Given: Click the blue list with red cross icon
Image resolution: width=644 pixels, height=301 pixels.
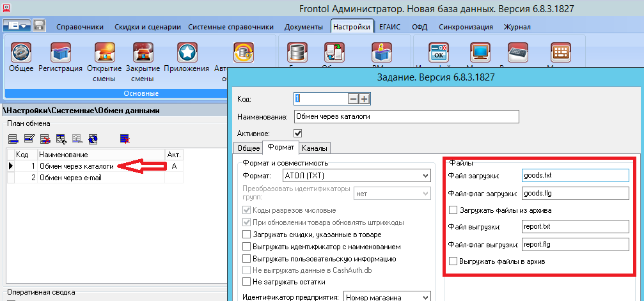Looking at the screenshot, I should 125,139.
